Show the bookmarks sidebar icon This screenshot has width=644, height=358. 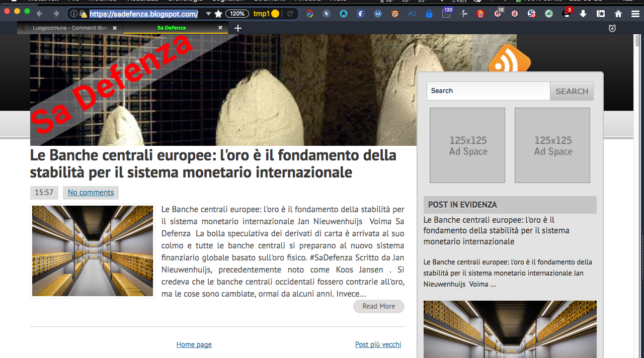click(x=601, y=14)
